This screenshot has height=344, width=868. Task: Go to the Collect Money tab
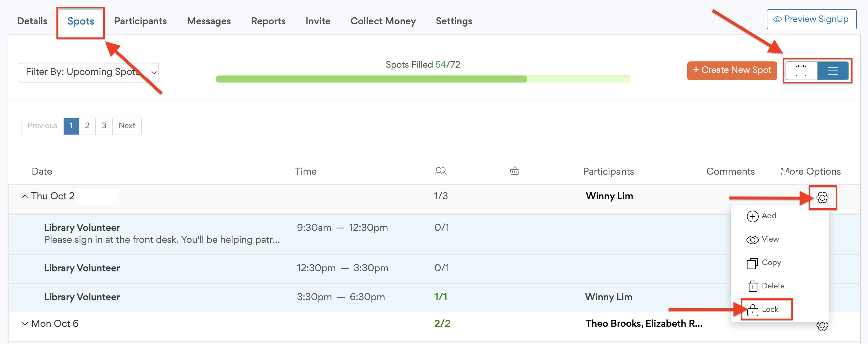[383, 21]
